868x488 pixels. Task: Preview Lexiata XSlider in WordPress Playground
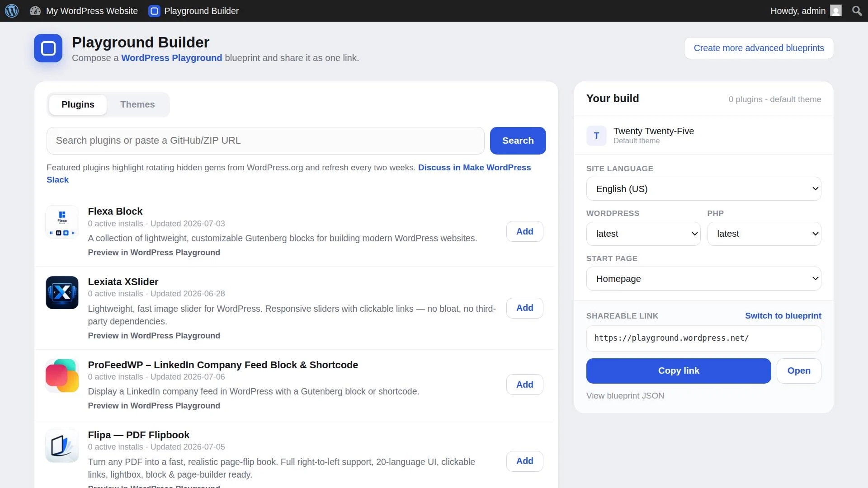pos(154,336)
